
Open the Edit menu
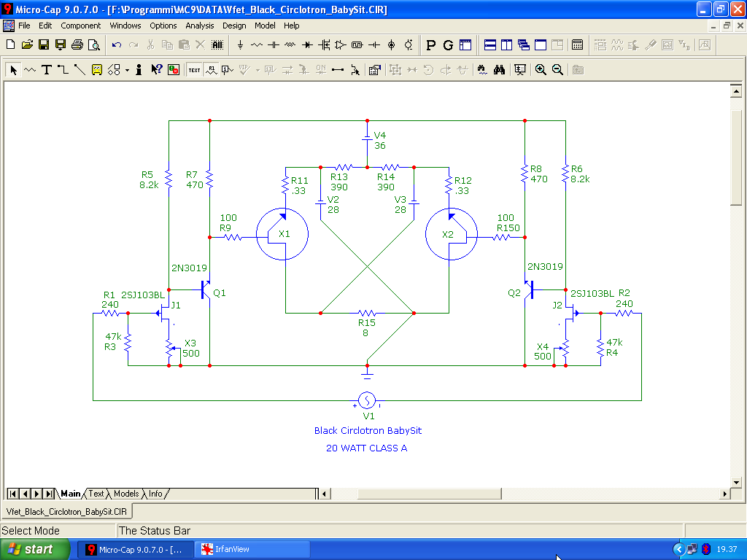[x=45, y=26]
